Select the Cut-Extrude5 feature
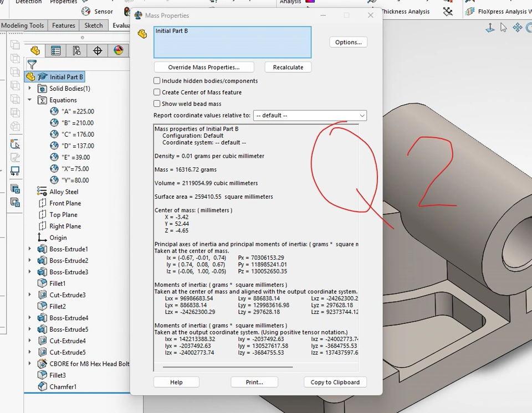The height and width of the screenshot is (413, 532). pos(62,352)
